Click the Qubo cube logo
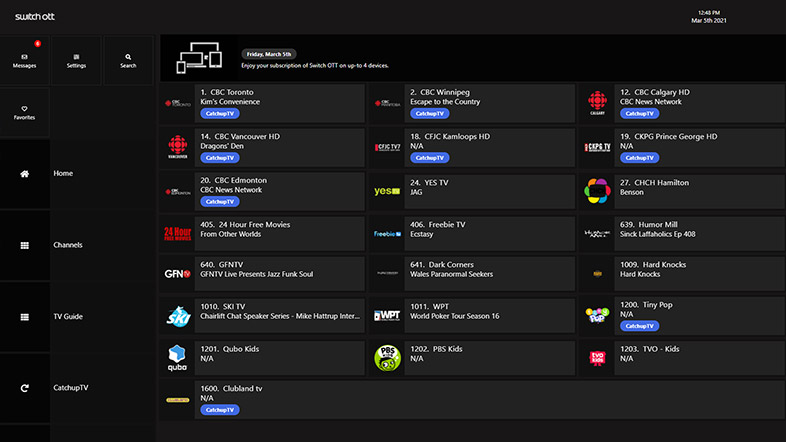Screen dimensions: 786x442 pyautogui.click(x=177, y=358)
